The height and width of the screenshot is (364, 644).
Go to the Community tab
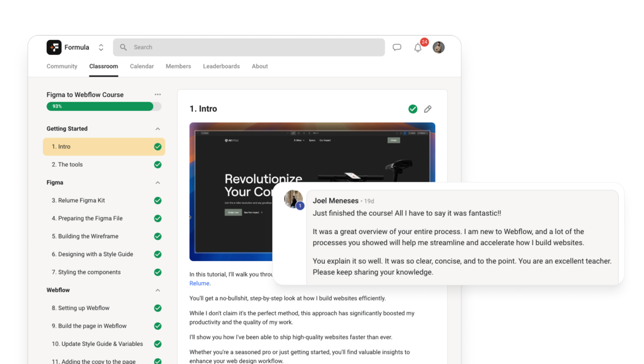click(x=62, y=66)
